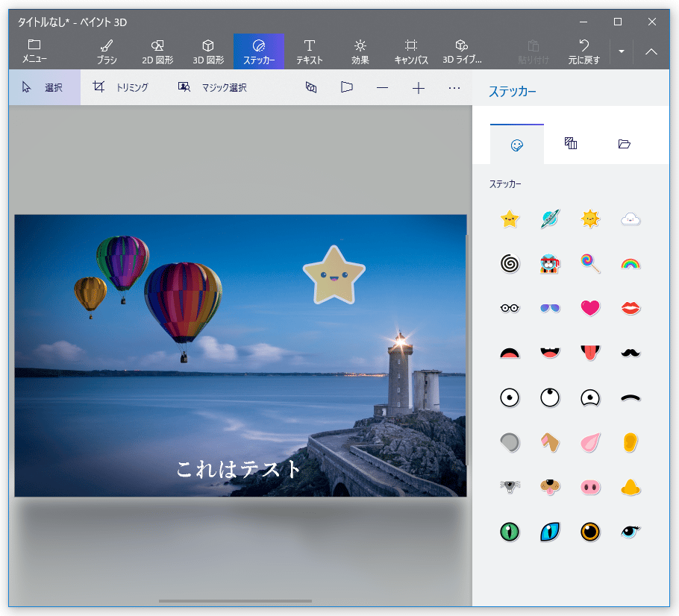Open the テキスト text tool
Image resolution: width=679 pixels, height=616 pixels.
[x=309, y=51]
